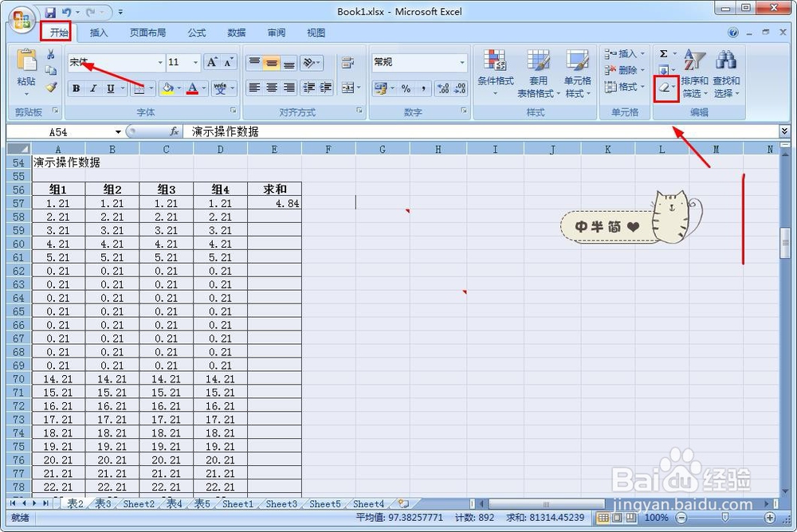The image size is (797, 532).
Task: Apply red font color
Action: (192, 88)
